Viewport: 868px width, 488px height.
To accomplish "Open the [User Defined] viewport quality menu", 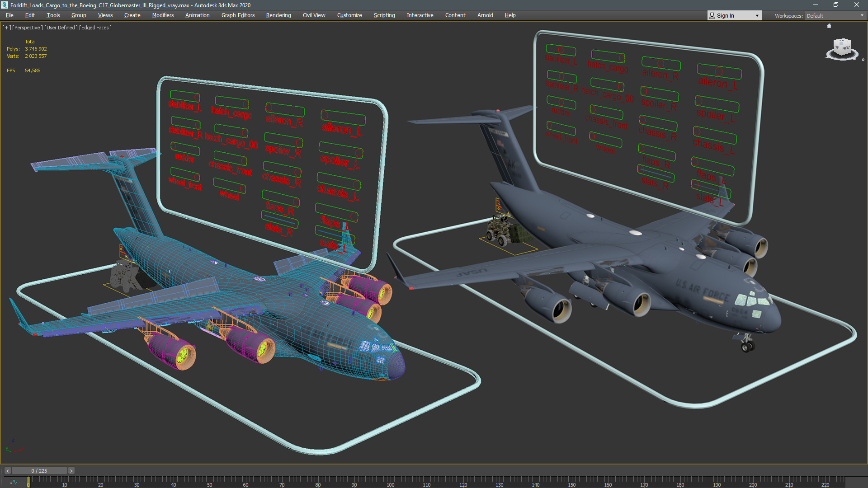I will (x=61, y=28).
